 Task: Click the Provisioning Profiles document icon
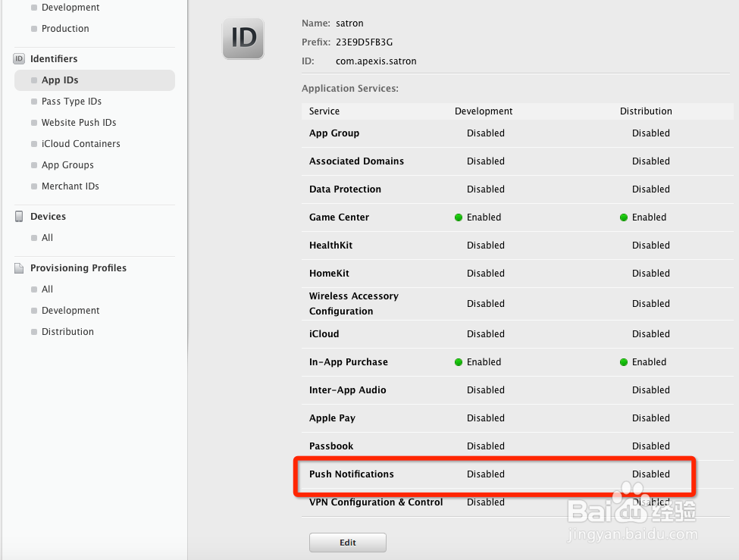click(x=19, y=268)
